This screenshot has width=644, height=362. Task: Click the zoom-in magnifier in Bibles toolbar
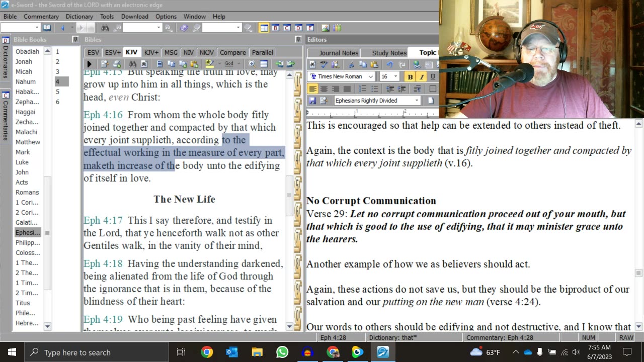(x=252, y=64)
